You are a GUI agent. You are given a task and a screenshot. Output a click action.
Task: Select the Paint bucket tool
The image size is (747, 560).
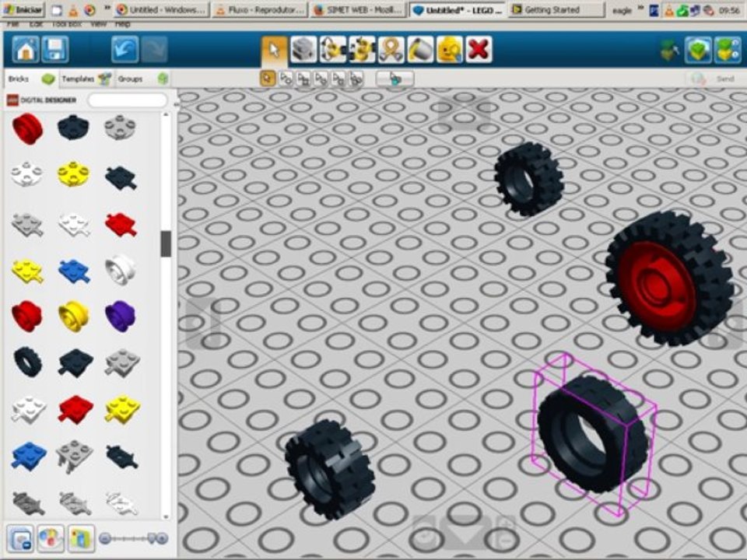(420, 50)
